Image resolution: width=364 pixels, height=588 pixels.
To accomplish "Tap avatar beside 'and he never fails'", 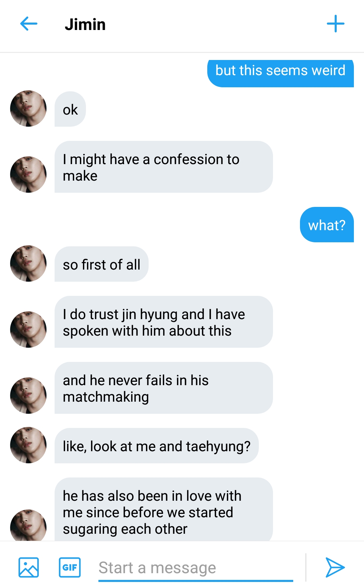I will tap(28, 396).
